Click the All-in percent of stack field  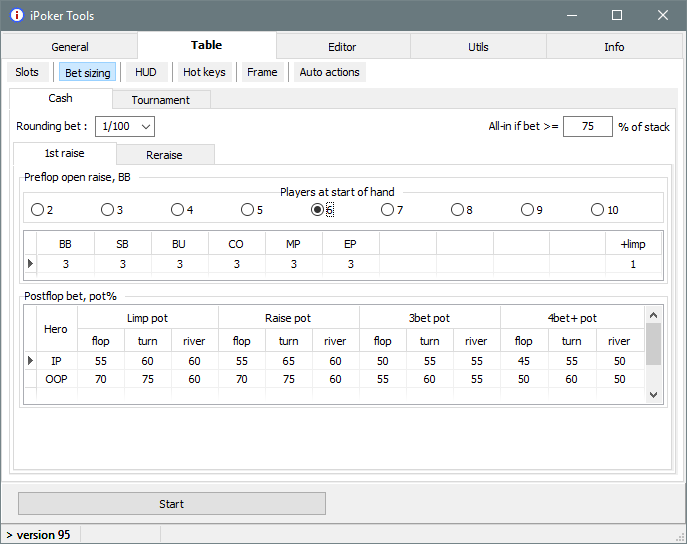pyautogui.click(x=587, y=127)
